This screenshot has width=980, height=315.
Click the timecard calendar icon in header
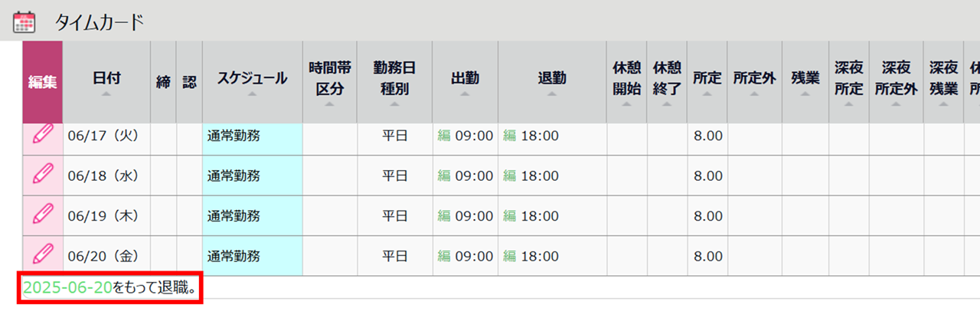click(25, 21)
